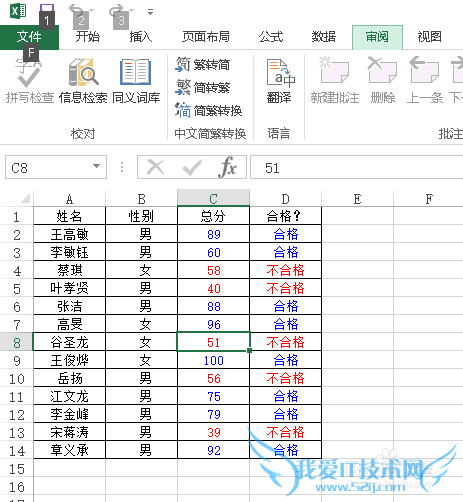Click the formula bar Enter checkmark icon
Screen dimensions: 463x502
click(192, 167)
